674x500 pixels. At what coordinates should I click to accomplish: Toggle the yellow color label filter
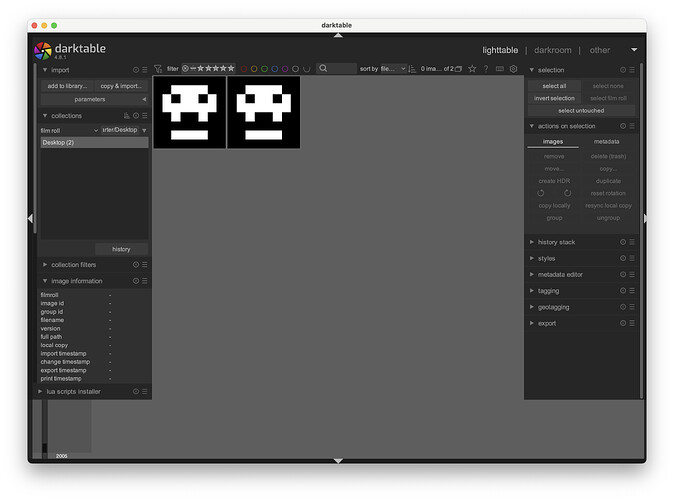pos(254,69)
